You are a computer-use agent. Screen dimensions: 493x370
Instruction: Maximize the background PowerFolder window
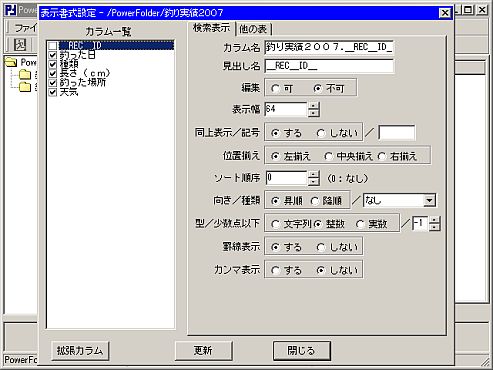(468, 10)
